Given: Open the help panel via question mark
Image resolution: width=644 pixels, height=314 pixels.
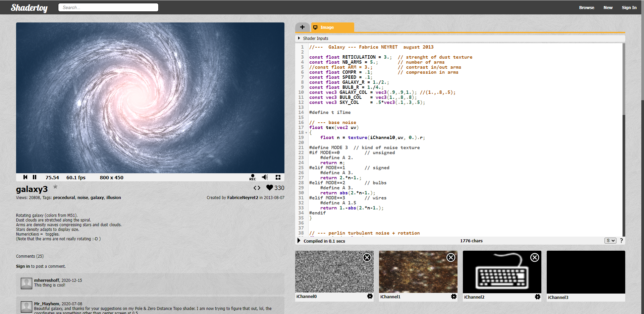Looking at the screenshot, I should [x=621, y=241].
